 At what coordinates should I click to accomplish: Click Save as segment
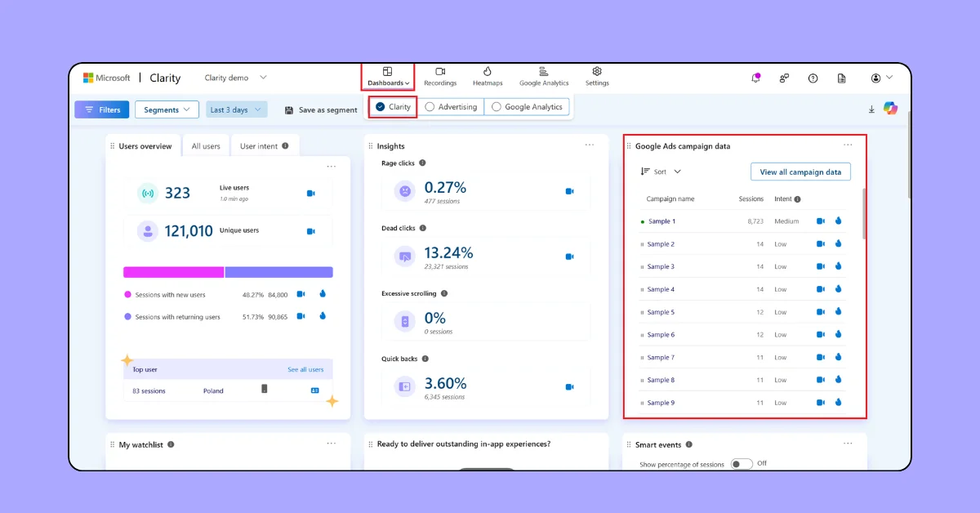321,109
